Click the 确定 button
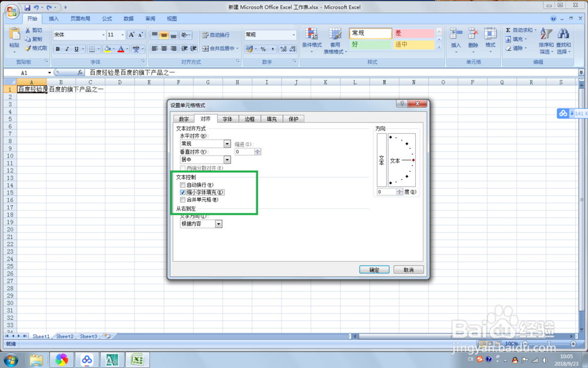 click(x=374, y=268)
